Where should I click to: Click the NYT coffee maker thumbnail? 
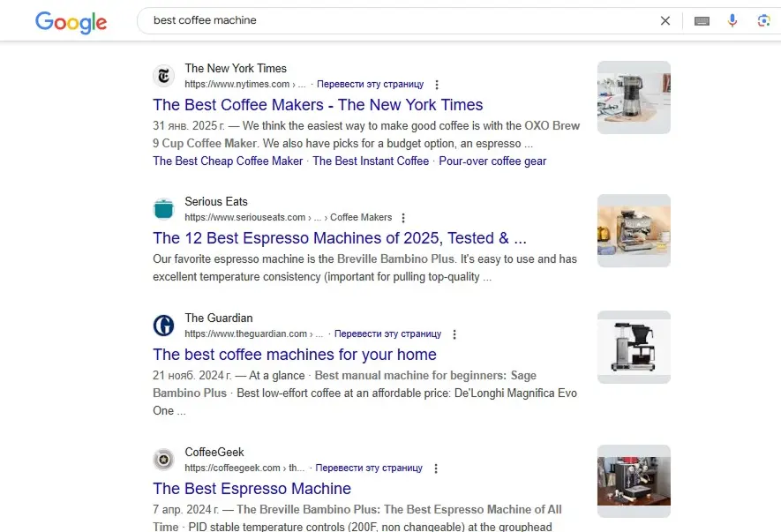point(634,97)
